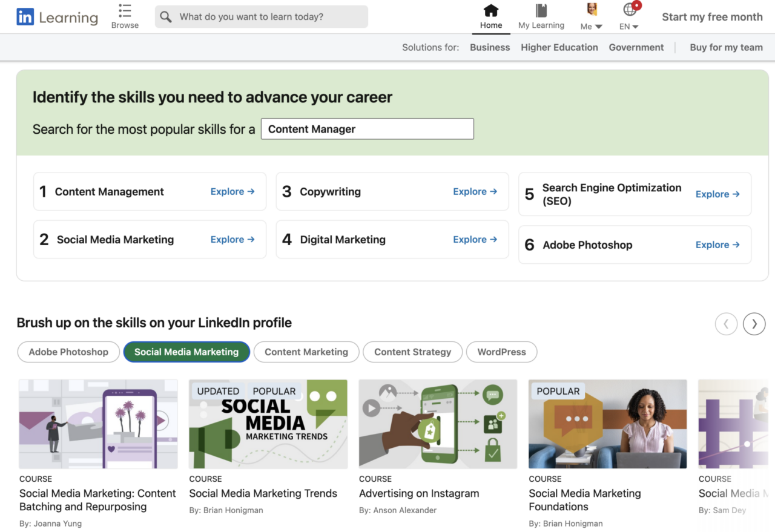
Task: Click author Brian Honigman under Foundations course
Action: 573,524
